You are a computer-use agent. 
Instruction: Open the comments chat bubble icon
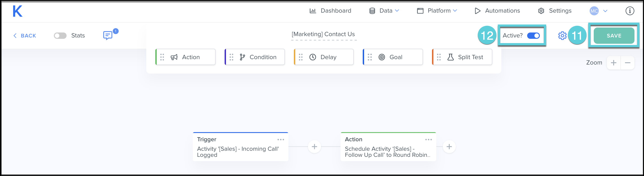coord(108,35)
